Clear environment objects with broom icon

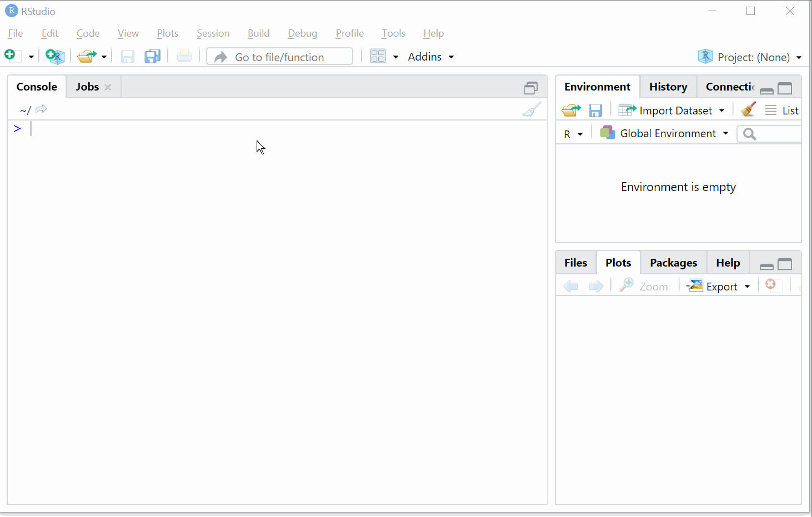[x=748, y=109]
